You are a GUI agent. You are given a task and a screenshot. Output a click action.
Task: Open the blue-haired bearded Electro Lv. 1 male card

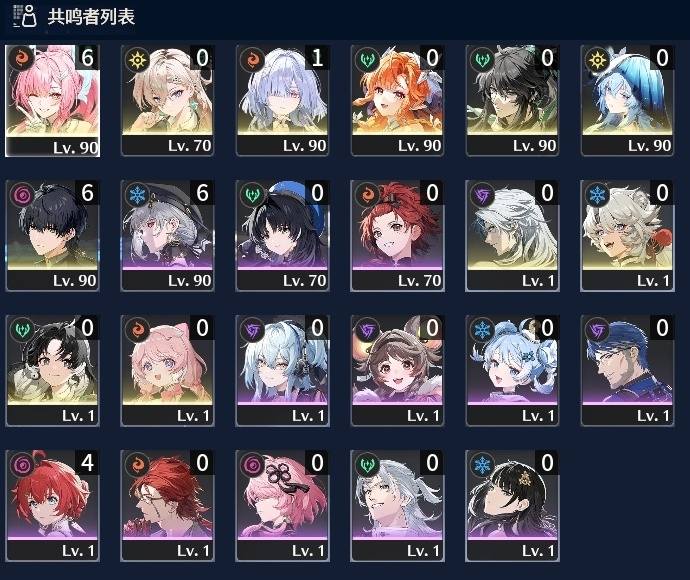click(627, 371)
